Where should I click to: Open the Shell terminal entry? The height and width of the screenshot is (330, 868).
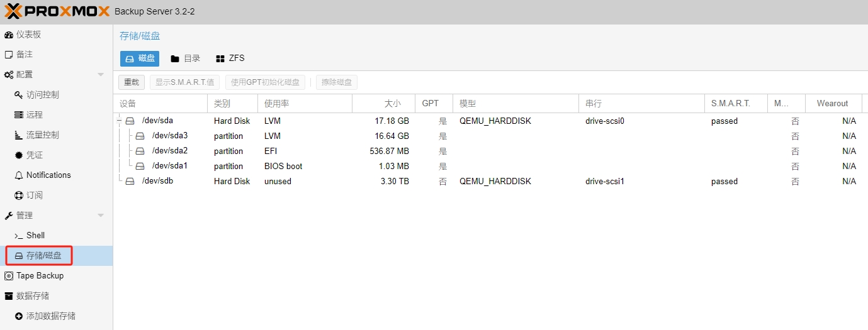pos(35,236)
